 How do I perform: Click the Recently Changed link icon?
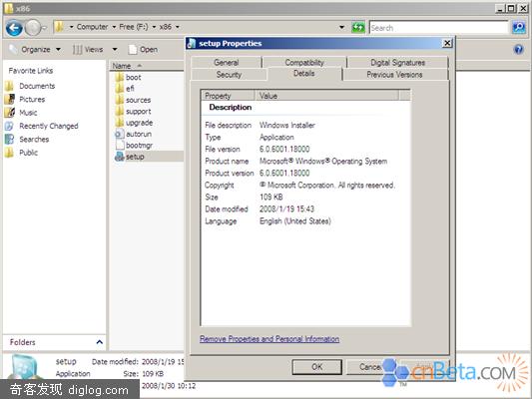coord(9,126)
